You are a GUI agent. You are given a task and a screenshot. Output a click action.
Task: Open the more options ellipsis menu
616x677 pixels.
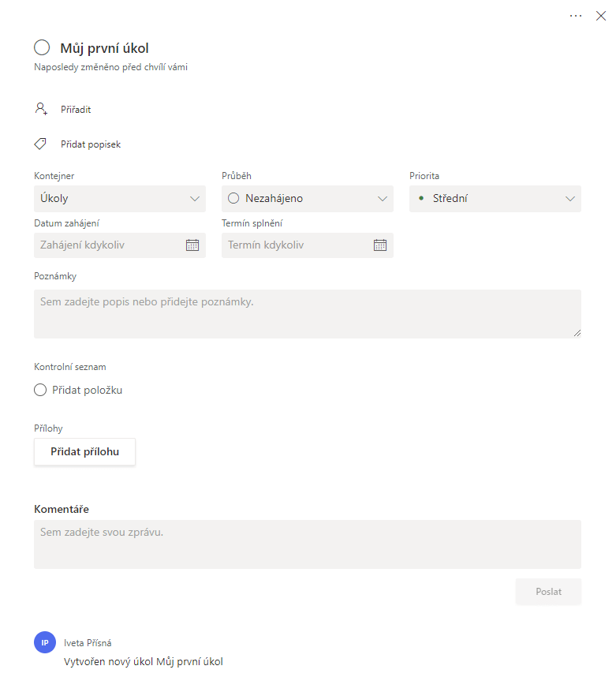[576, 16]
